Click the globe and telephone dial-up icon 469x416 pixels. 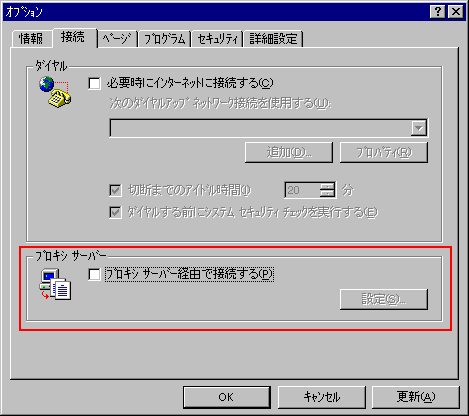55,92
